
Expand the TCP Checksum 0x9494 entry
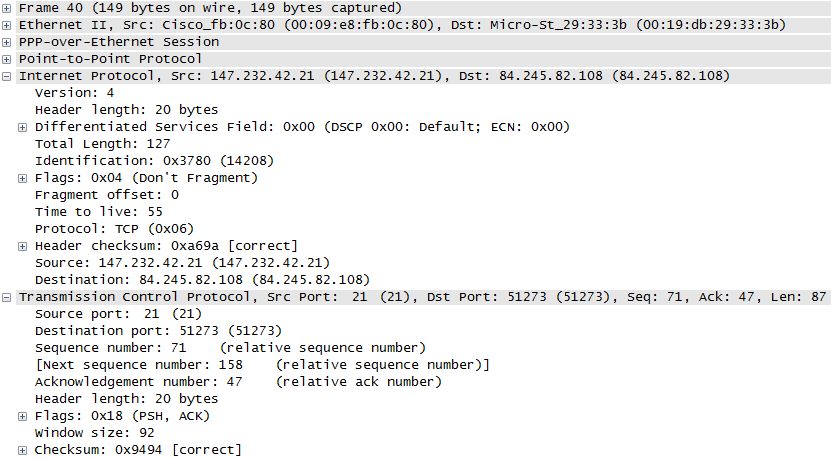coord(22,450)
